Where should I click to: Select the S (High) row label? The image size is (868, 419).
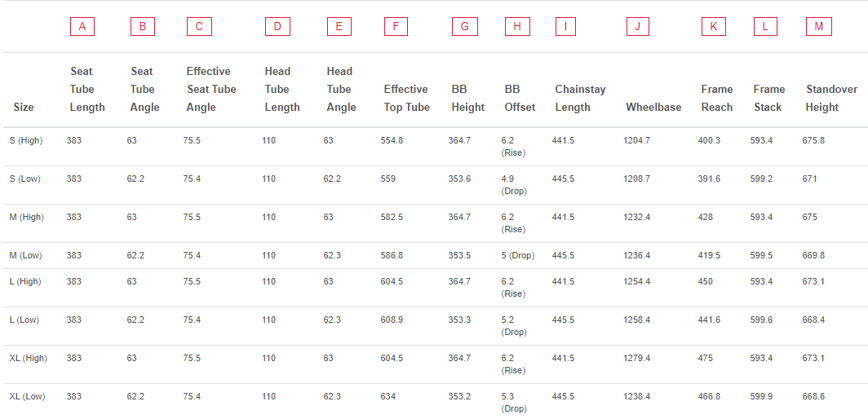click(x=27, y=140)
